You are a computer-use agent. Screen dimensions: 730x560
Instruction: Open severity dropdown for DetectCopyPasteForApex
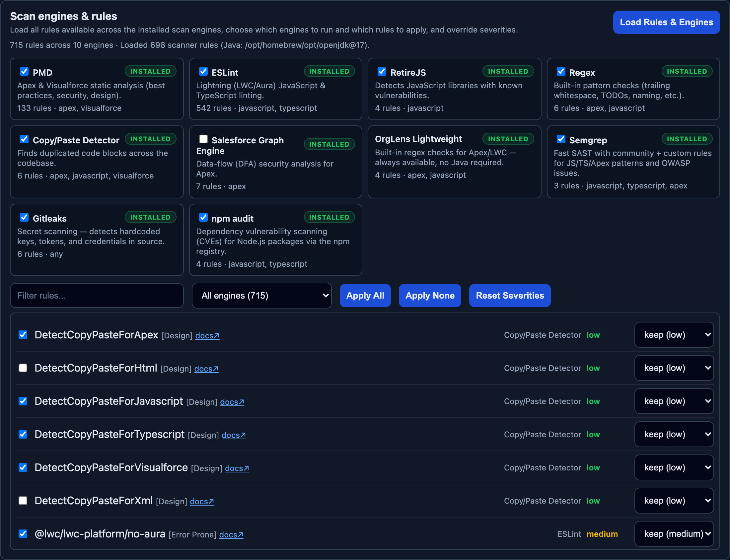[674, 335]
